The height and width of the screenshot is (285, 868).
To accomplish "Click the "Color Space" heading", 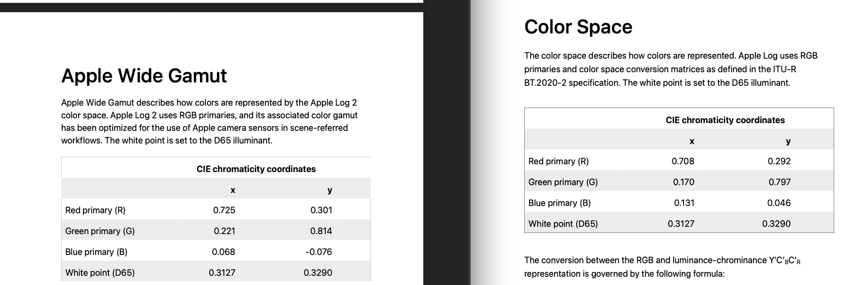I will [578, 27].
